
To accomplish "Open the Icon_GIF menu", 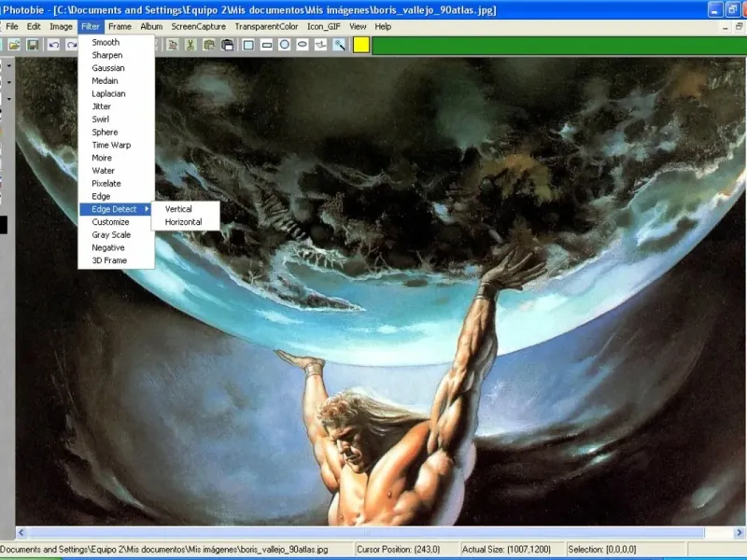I will [x=323, y=27].
